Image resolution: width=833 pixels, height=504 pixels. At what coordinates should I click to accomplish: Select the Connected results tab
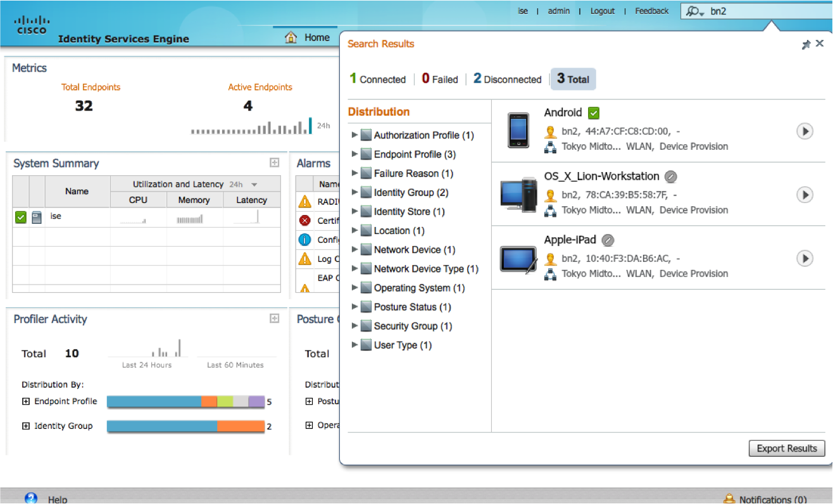[378, 79]
